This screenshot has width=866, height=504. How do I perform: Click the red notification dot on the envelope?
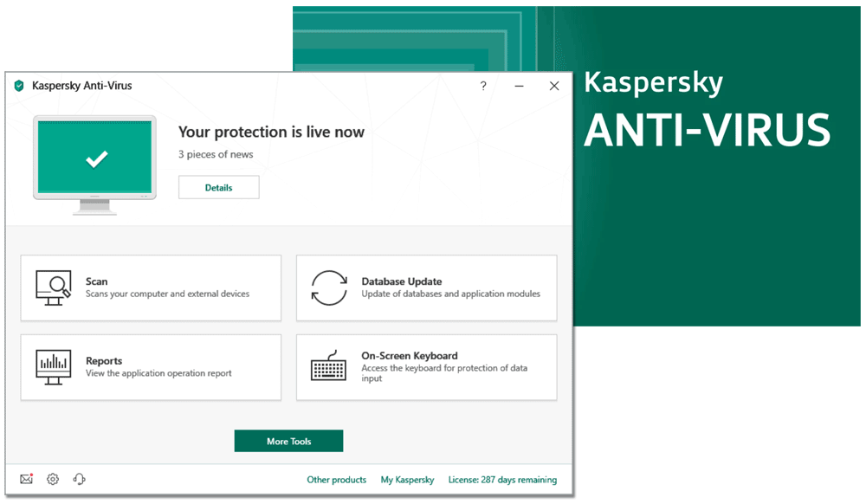(31, 474)
